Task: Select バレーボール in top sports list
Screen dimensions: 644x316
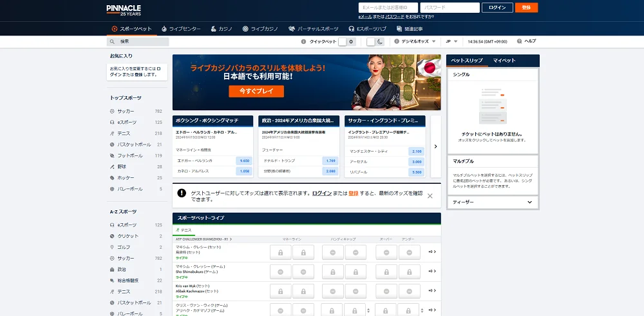Action: [136, 189]
